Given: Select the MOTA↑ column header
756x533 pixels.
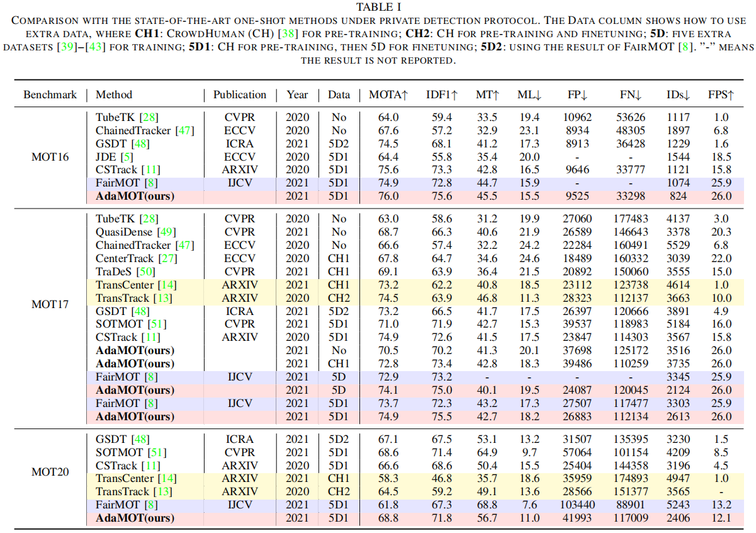Looking at the screenshot, I should [x=388, y=95].
